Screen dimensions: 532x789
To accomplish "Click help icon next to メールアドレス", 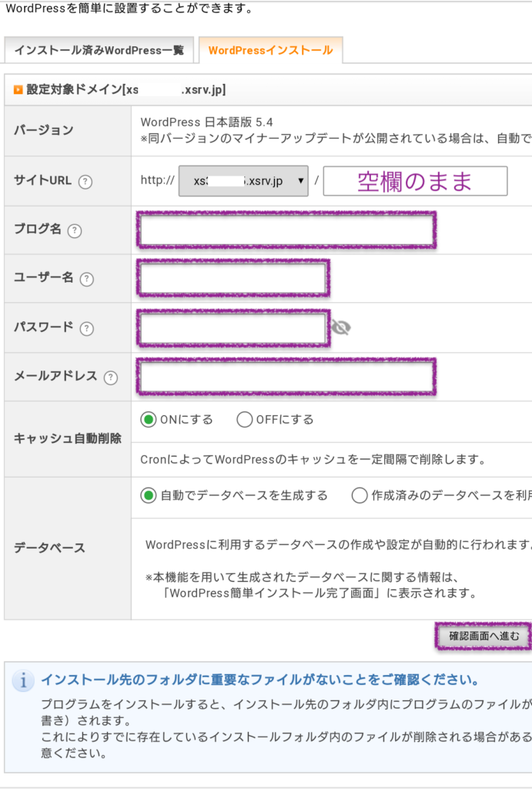I will (111, 378).
